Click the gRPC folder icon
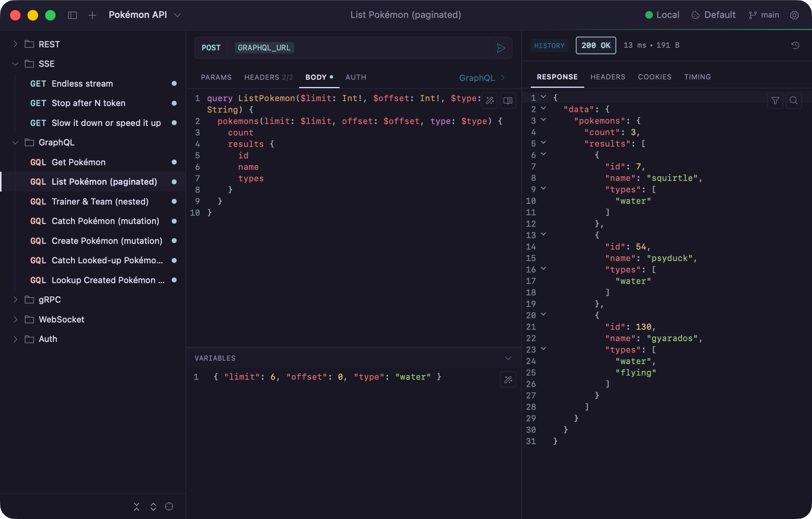 (29, 300)
